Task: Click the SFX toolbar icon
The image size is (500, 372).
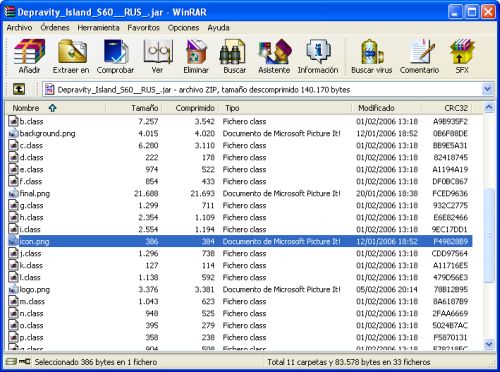Action: point(462,52)
